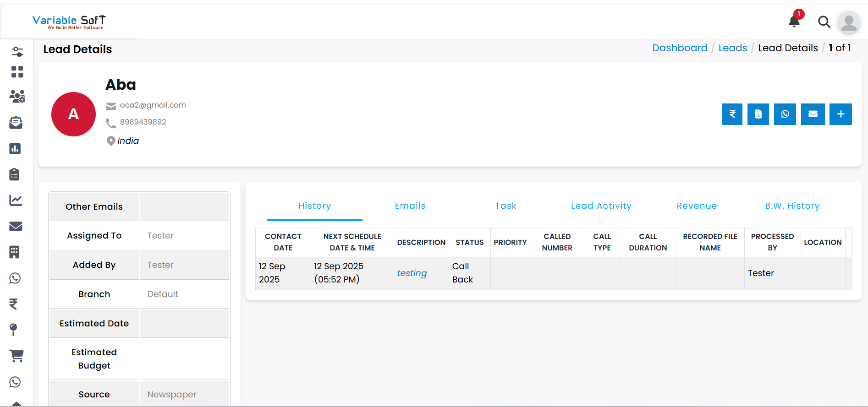Image resolution: width=868 pixels, height=407 pixels.
Task: Click the shopping cart sidebar icon
Action: tap(16, 356)
